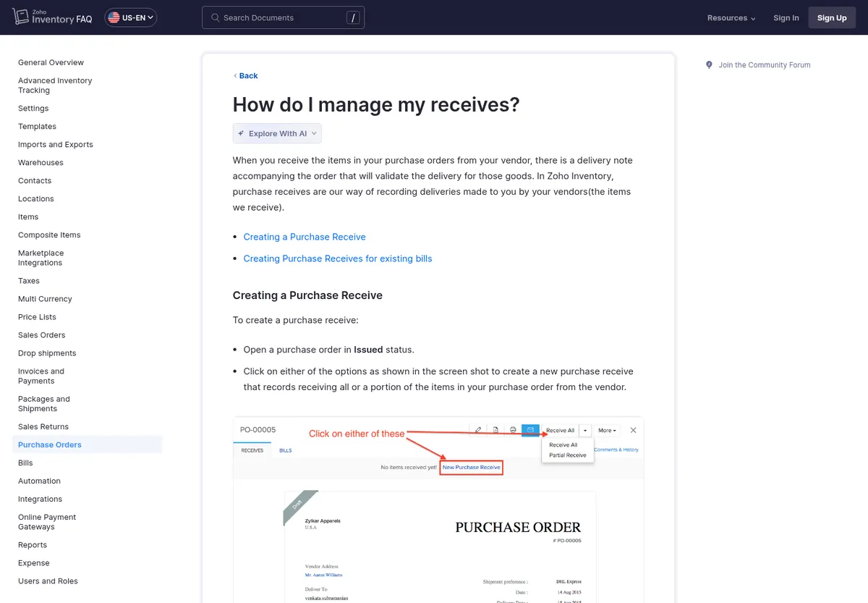
Task: Open Comments & History link
Action: 616,450
